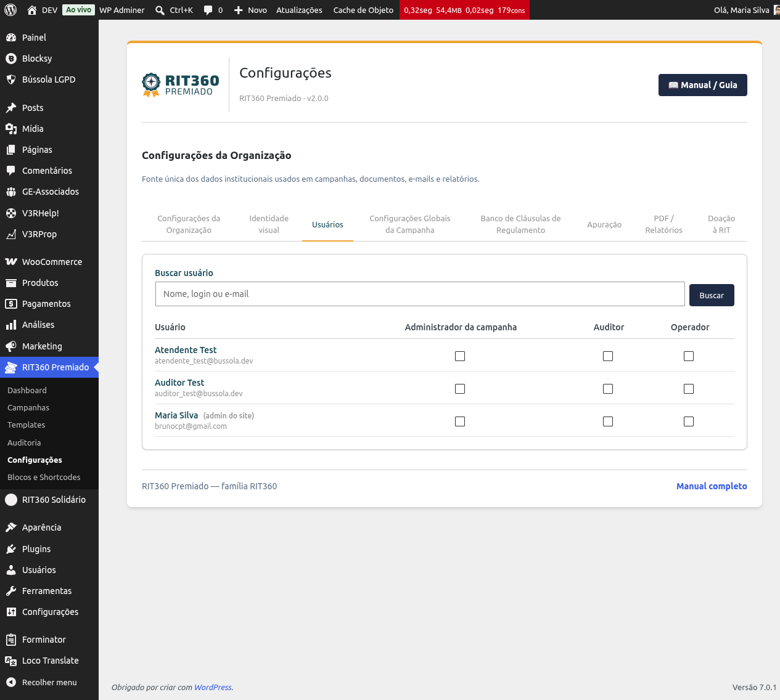Focus the Nome, login ou e-mail field

point(420,294)
